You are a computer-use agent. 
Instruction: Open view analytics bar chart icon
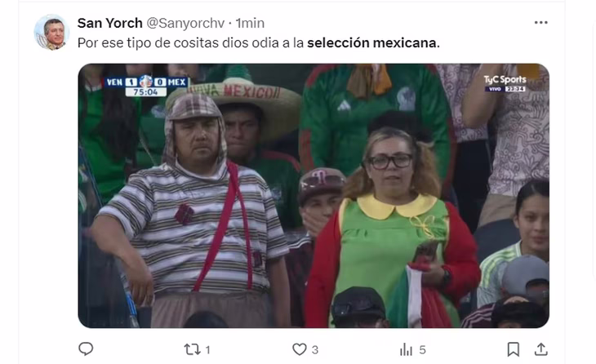406,349
